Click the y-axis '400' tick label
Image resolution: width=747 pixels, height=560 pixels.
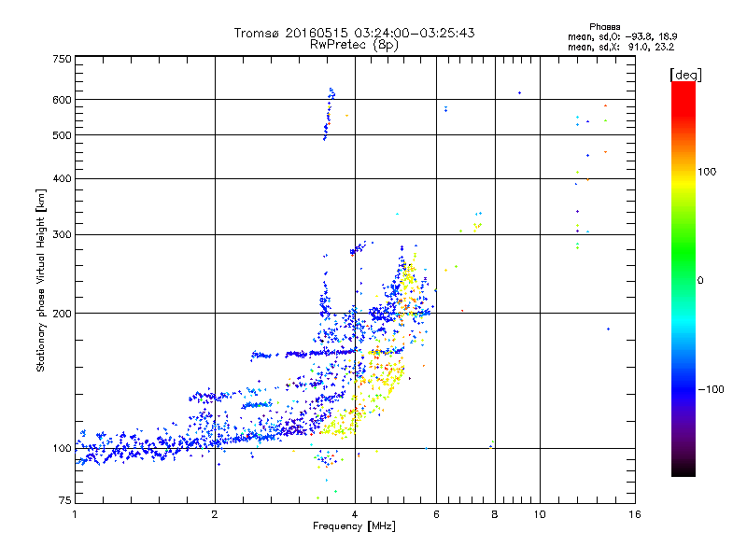tap(62, 178)
